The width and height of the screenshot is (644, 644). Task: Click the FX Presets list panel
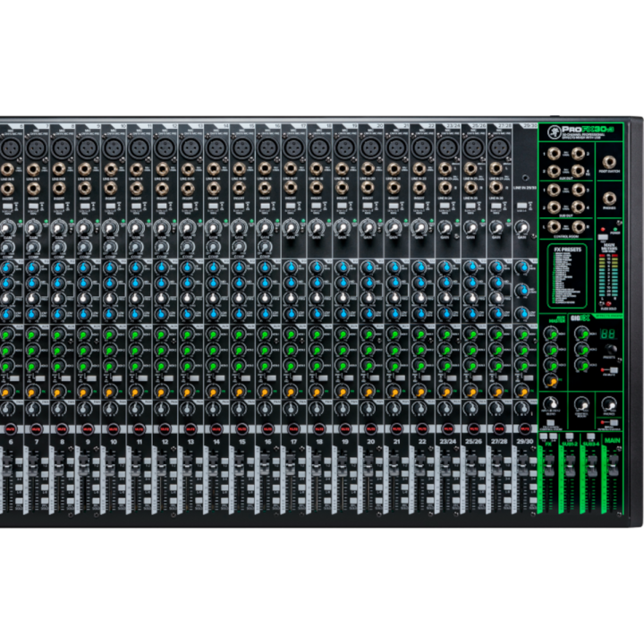click(x=567, y=275)
